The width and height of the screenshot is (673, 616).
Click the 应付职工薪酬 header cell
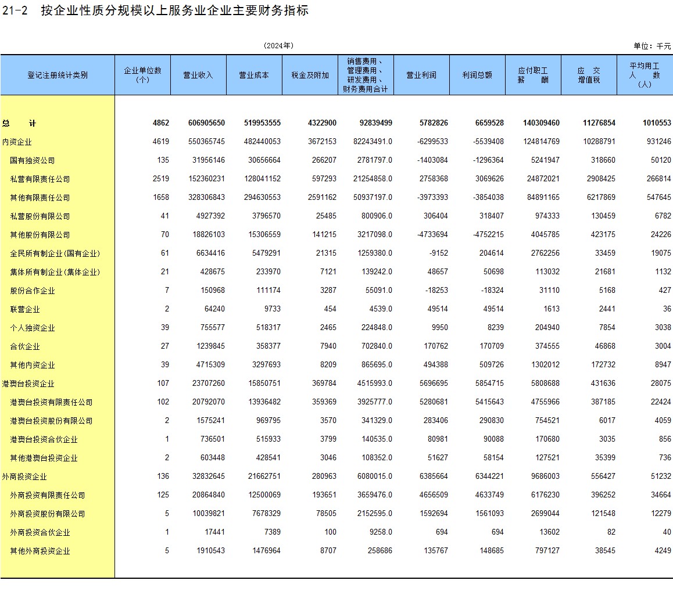click(x=533, y=75)
